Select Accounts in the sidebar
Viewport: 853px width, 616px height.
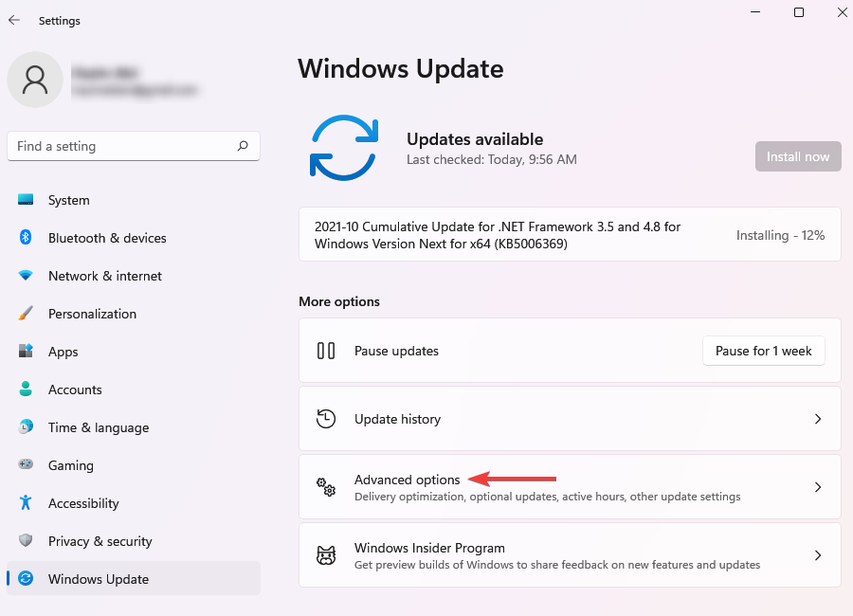134,390
